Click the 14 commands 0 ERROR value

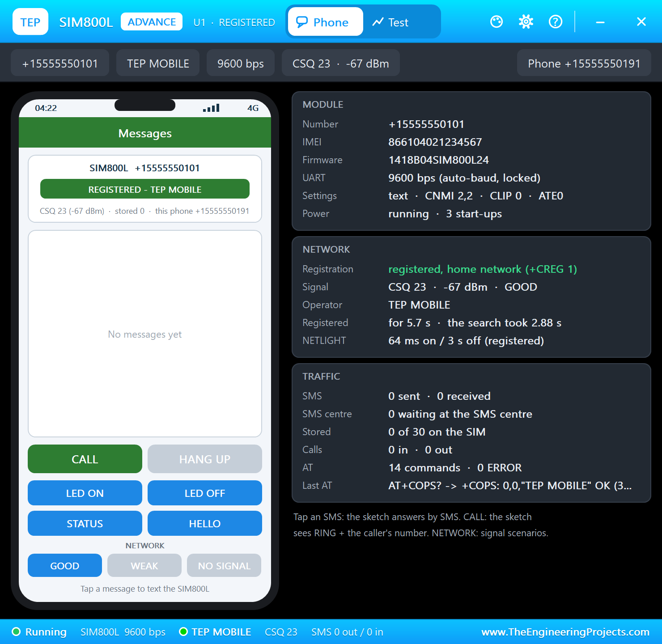455,467
